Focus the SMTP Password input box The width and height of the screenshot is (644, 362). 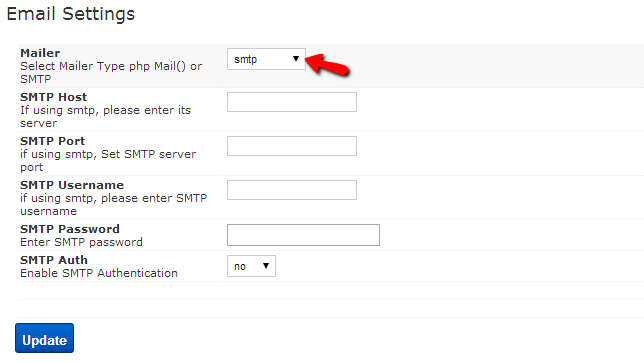tap(303, 235)
